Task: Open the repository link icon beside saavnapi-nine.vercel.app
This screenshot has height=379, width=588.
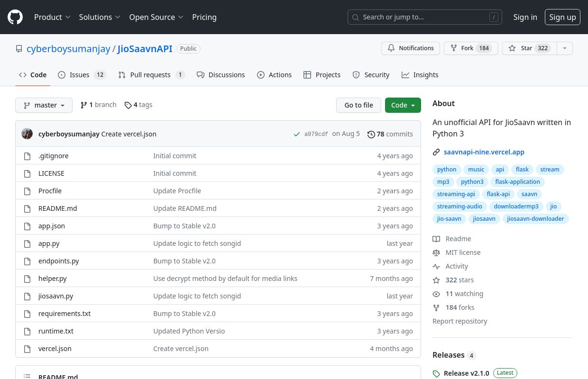Action: pos(436,152)
